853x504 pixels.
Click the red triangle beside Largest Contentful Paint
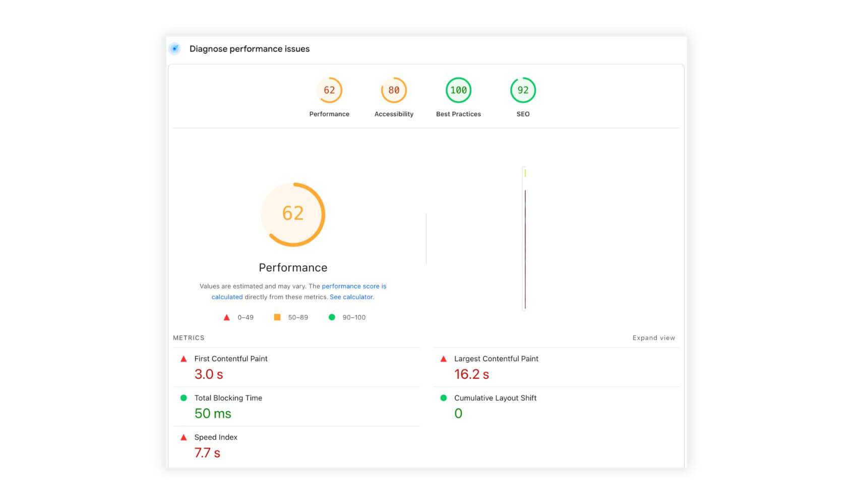point(443,358)
